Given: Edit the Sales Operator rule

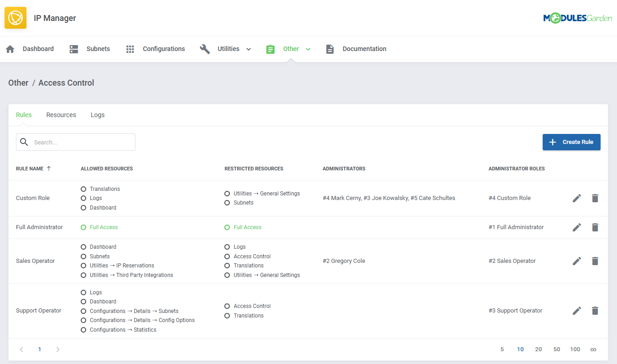Looking at the screenshot, I should click(x=577, y=261).
